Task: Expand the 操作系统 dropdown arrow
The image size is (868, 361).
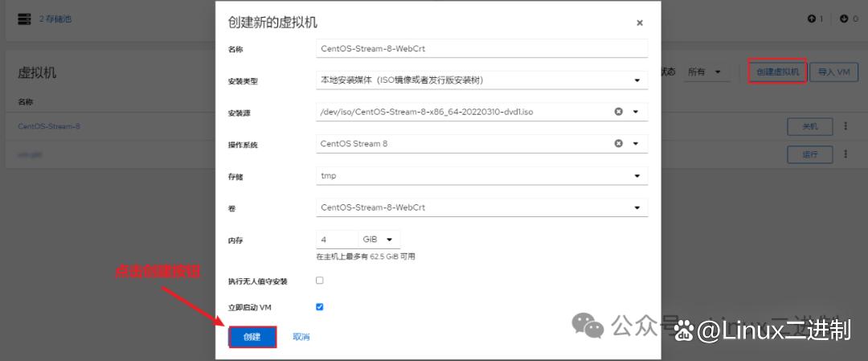Action: [636, 143]
